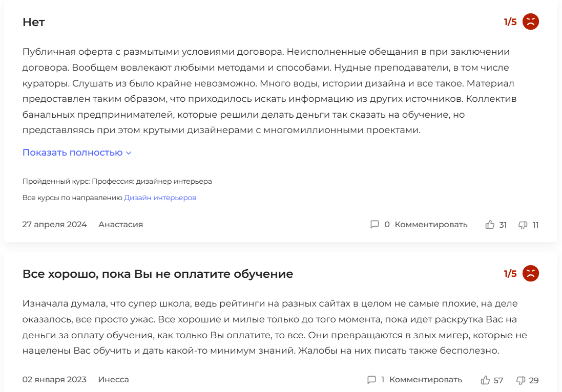Click author name Анастасия
This screenshot has width=562, height=392.
[x=120, y=225]
